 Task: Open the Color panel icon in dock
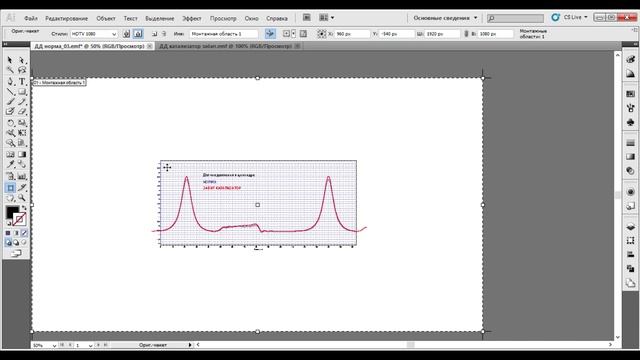(631, 60)
